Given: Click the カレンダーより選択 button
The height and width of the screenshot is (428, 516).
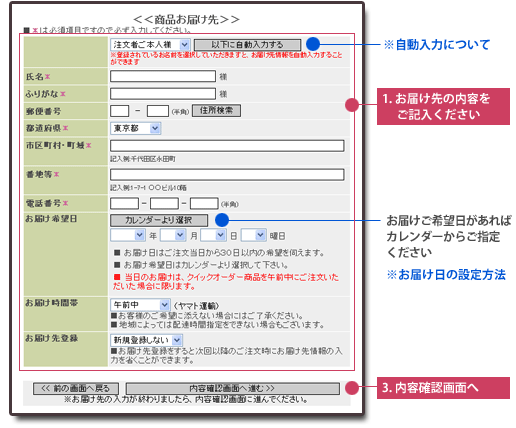Looking at the screenshot, I should pyautogui.click(x=159, y=220).
